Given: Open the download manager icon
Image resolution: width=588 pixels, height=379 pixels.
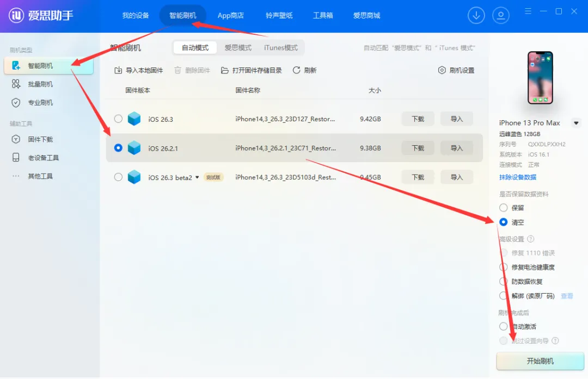Looking at the screenshot, I should coord(476,15).
